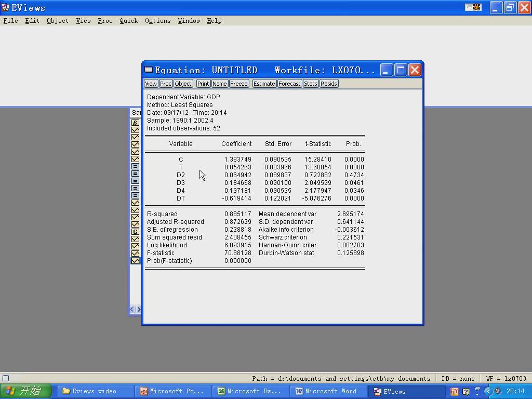Click the 'Included observations: 52' line

(x=183, y=128)
